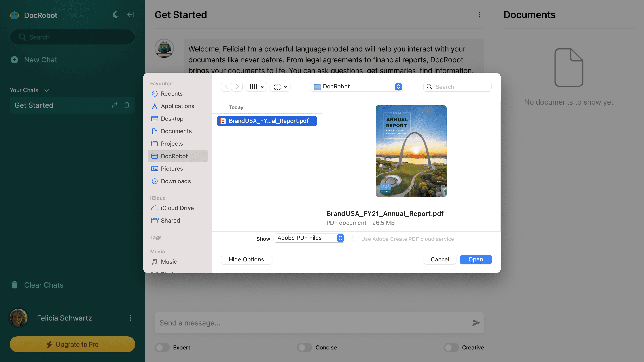Click the file dialog Search field

click(x=461, y=87)
